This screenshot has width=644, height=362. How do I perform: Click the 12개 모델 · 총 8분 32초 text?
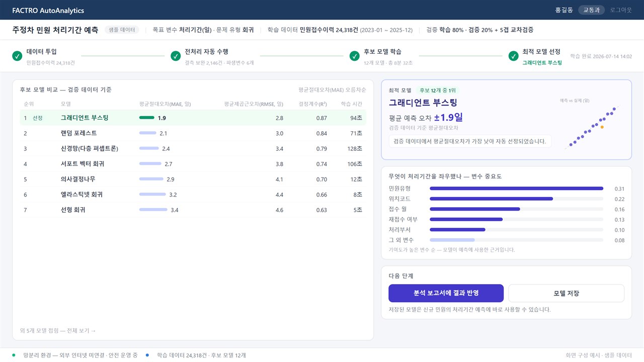[x=388, y=63]
